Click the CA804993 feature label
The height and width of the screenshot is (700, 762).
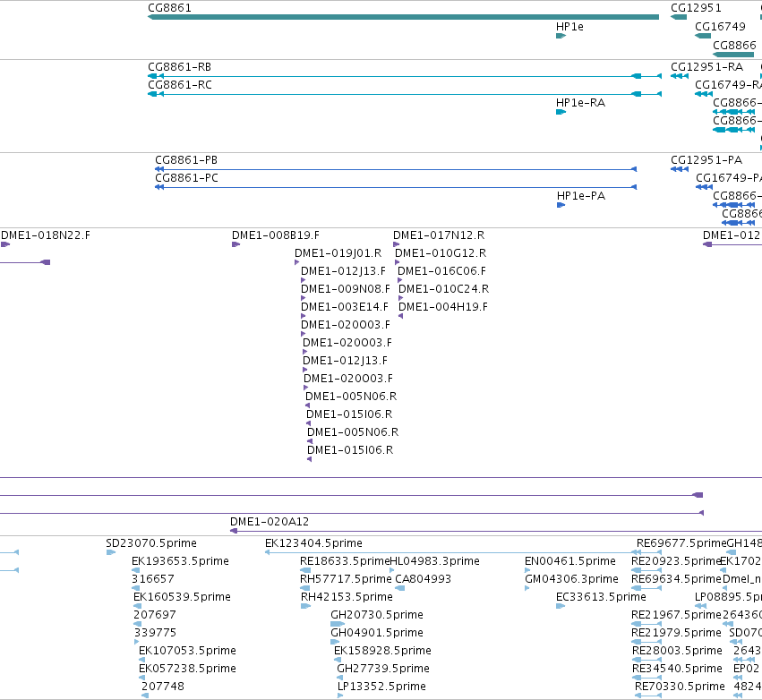pos(424,578)
